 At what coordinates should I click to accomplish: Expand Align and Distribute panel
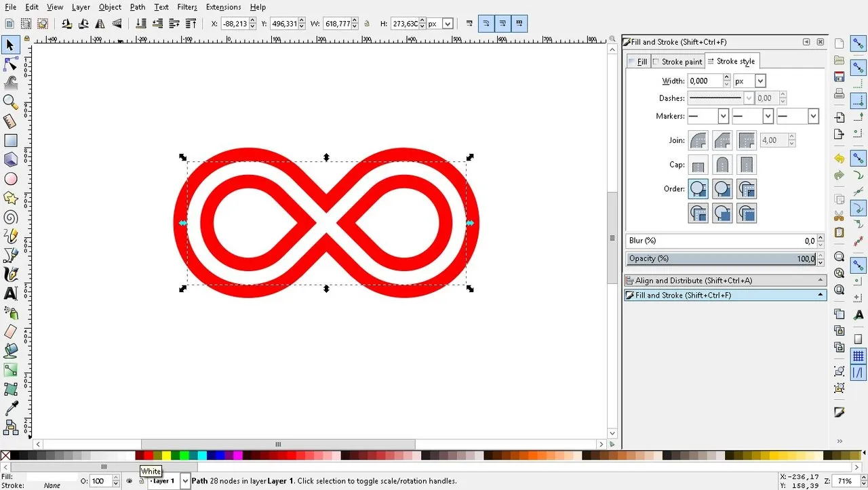(725, 281)
